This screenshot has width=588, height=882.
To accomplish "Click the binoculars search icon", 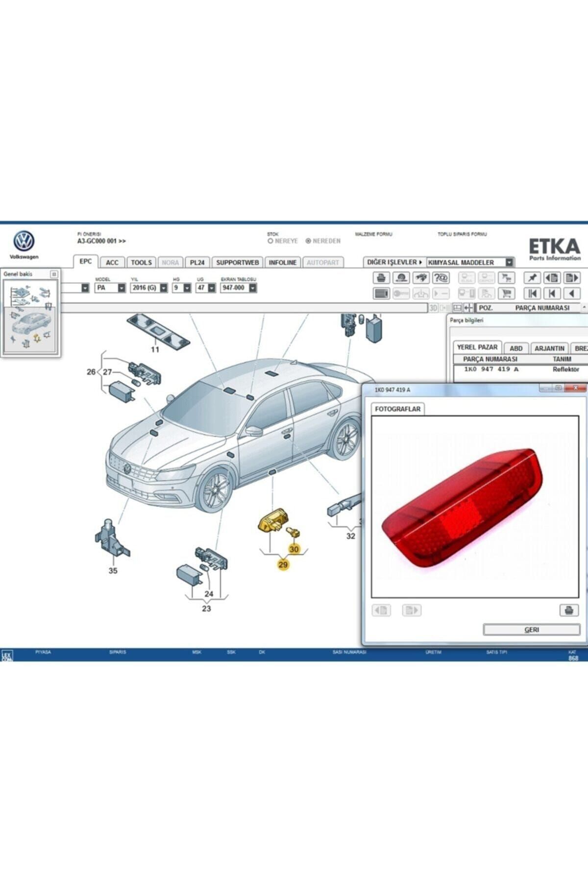I will (421, 278).
